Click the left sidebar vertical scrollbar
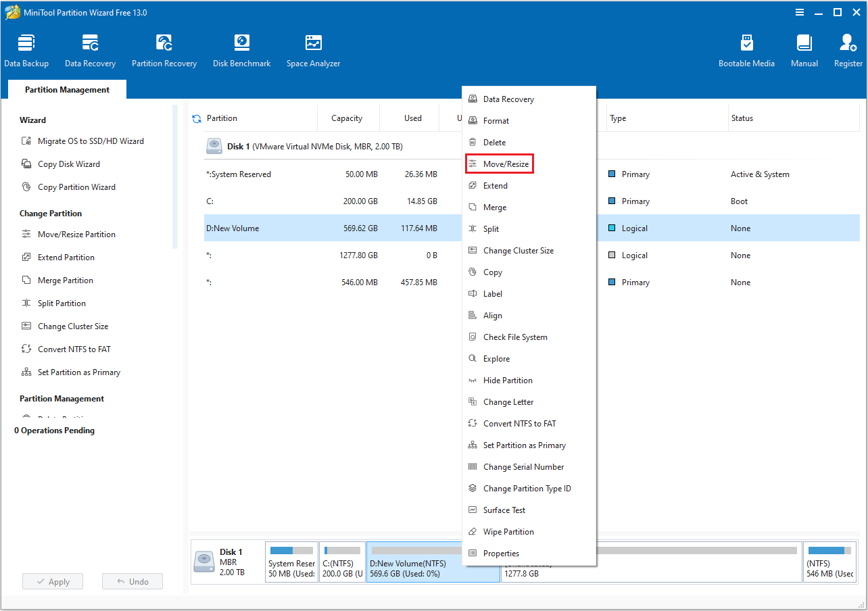 [175, 177]
